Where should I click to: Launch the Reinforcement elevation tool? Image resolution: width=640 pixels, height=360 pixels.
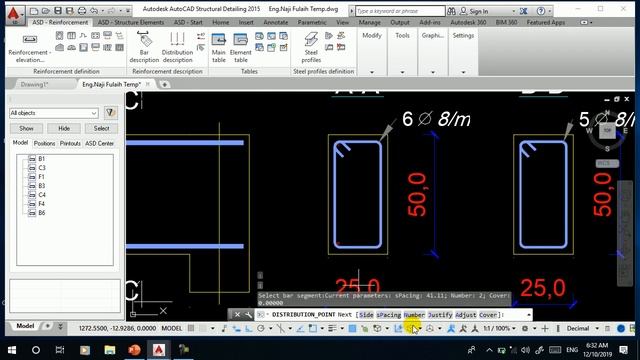[29, 48]
